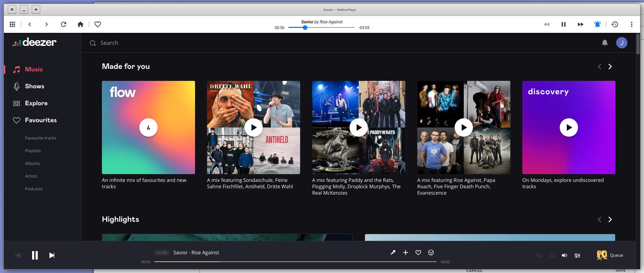Open the Made for you heading
644x273 pixels.
[126, 66]
